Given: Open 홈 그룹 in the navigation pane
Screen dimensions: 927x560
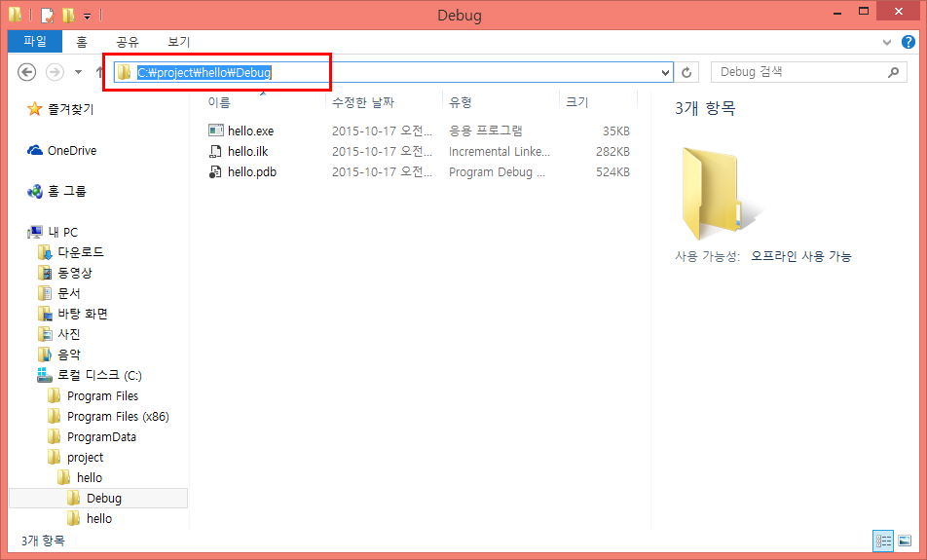Looking at the screenshot, I should (67, 191).
